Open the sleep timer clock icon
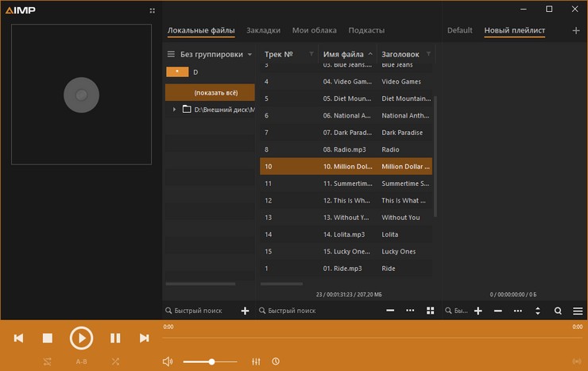 point(275,361)
